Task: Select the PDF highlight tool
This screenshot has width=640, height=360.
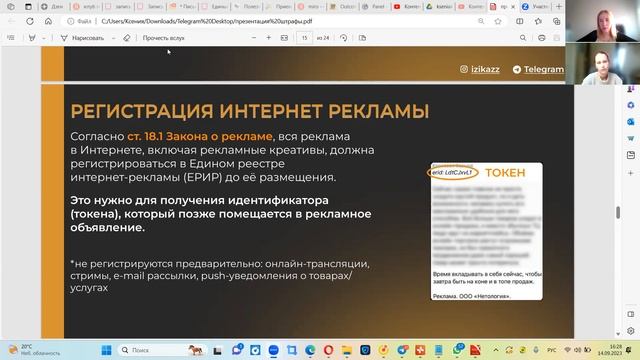Action: click(32, 38)
